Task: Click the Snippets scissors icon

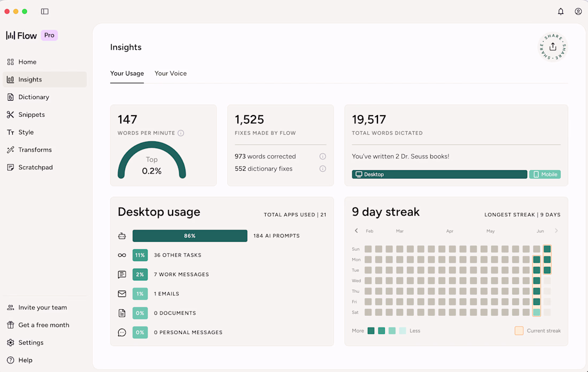Action: coord(11,115)
